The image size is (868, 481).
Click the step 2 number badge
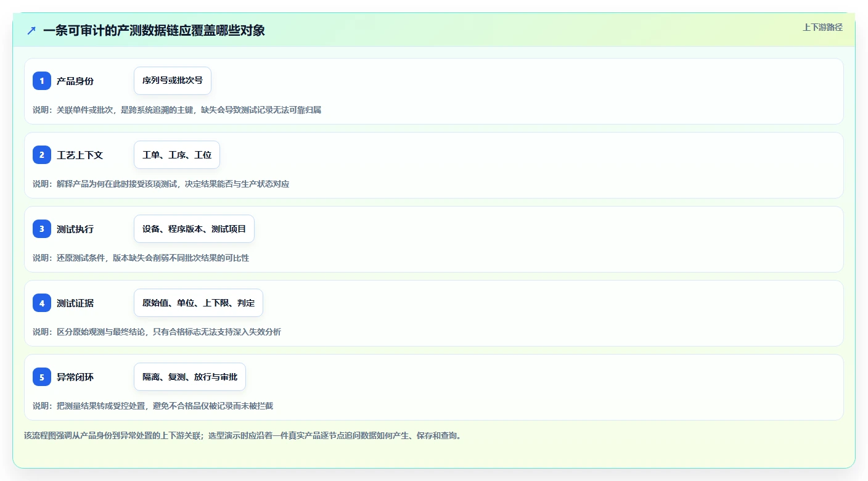42,155
